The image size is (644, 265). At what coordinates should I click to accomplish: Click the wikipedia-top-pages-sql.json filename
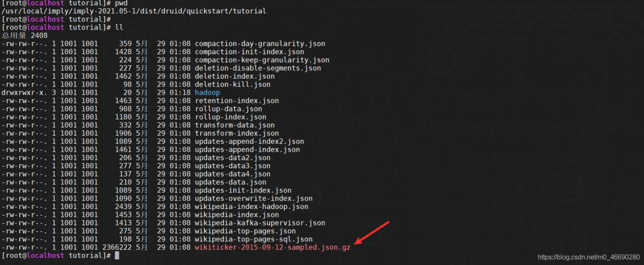pos(254,239)
